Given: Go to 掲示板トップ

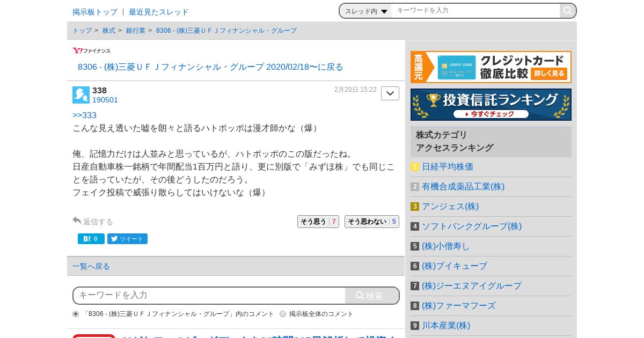Looking at the screenshot, I should (95, 12).
